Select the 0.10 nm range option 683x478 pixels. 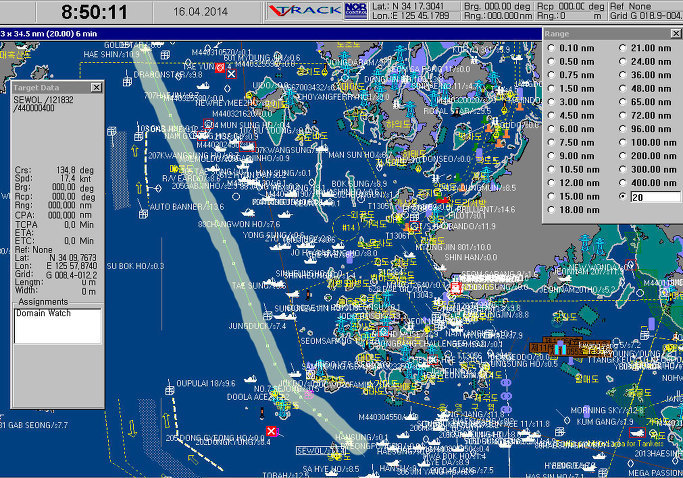coord(552,49)
